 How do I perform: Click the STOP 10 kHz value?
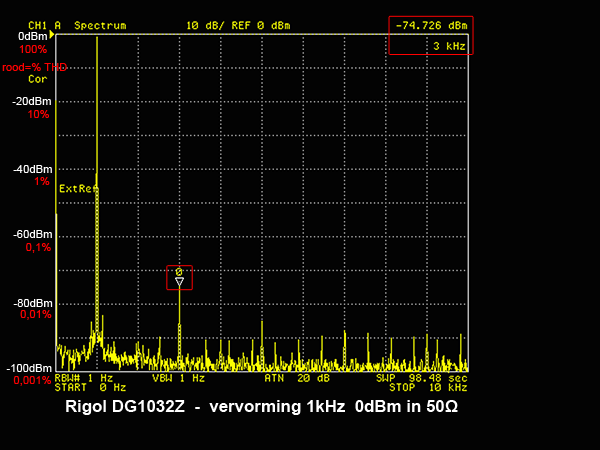428,388
